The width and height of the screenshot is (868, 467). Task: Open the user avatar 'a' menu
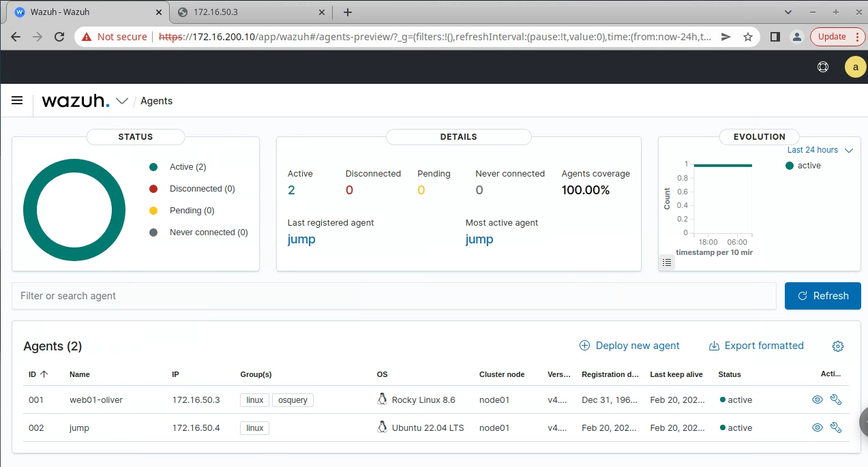point(855,67)
